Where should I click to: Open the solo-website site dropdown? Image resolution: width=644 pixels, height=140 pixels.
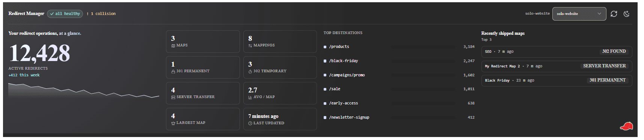[x=579, y=14]
